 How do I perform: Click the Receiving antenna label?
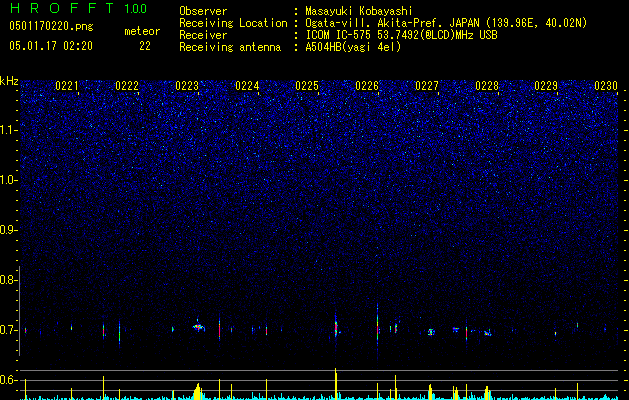tap(230, 47)
